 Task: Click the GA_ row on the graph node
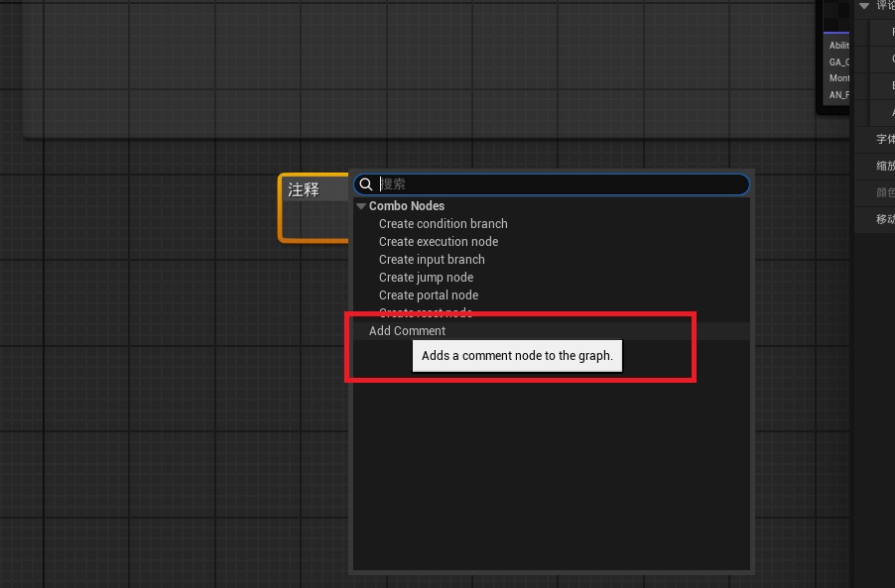pos(838,61)
